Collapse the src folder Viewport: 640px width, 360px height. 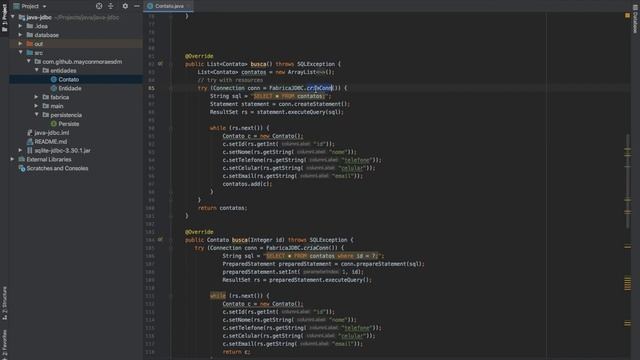(x=20, y=53)
